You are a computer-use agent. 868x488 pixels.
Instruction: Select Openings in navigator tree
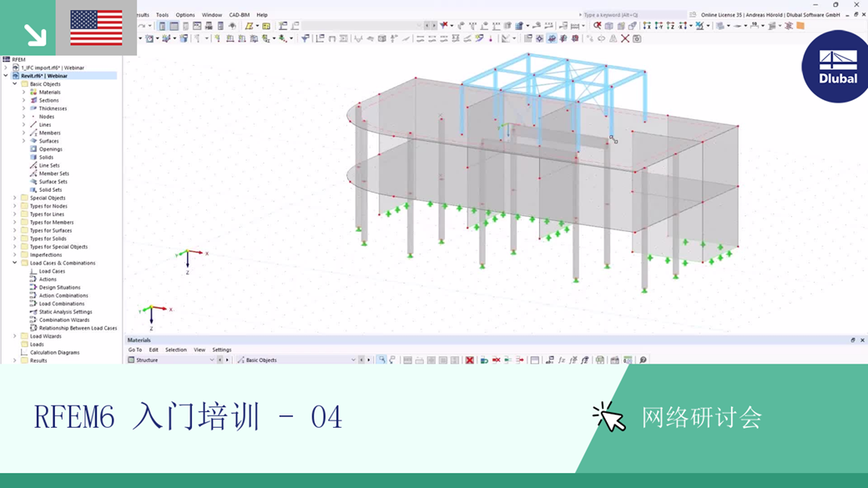[x=50, y=148]
